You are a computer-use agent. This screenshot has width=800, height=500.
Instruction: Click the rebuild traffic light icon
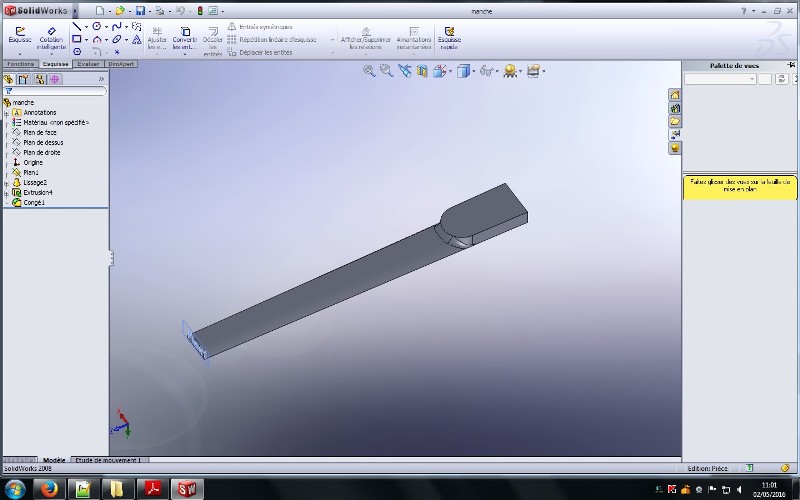(x=199, y=10)
